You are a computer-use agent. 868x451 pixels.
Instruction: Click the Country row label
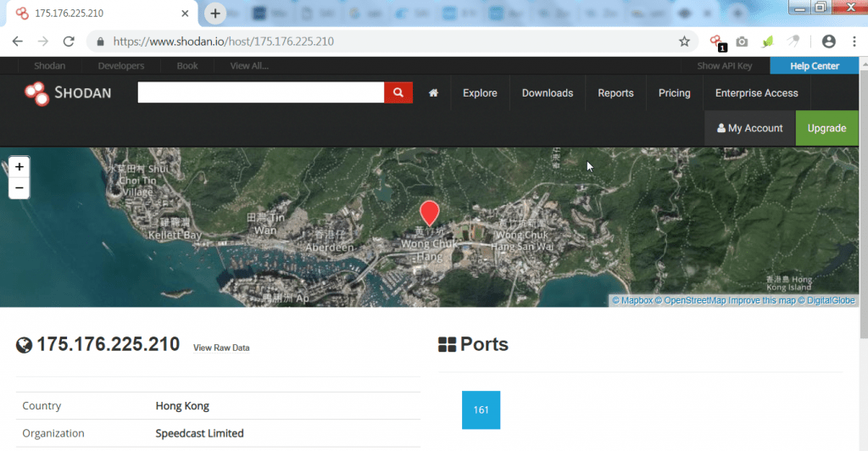(42, 405)
